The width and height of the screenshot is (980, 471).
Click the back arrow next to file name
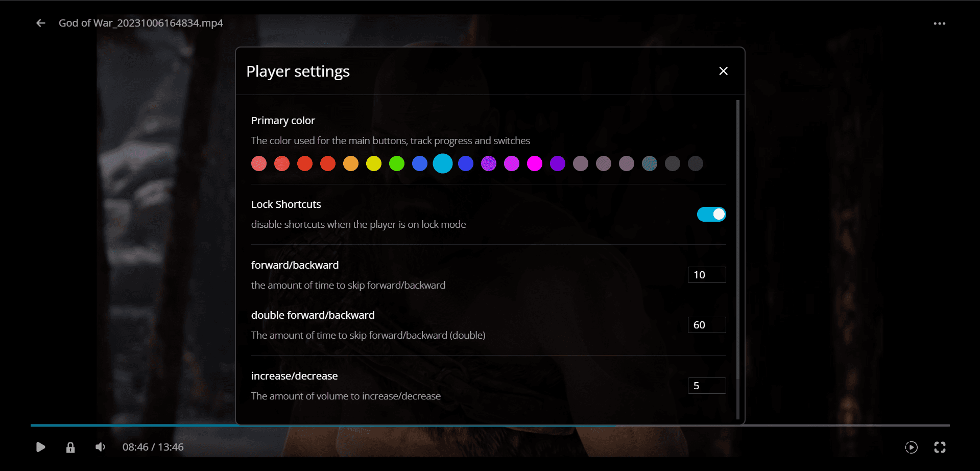[41, 23]
